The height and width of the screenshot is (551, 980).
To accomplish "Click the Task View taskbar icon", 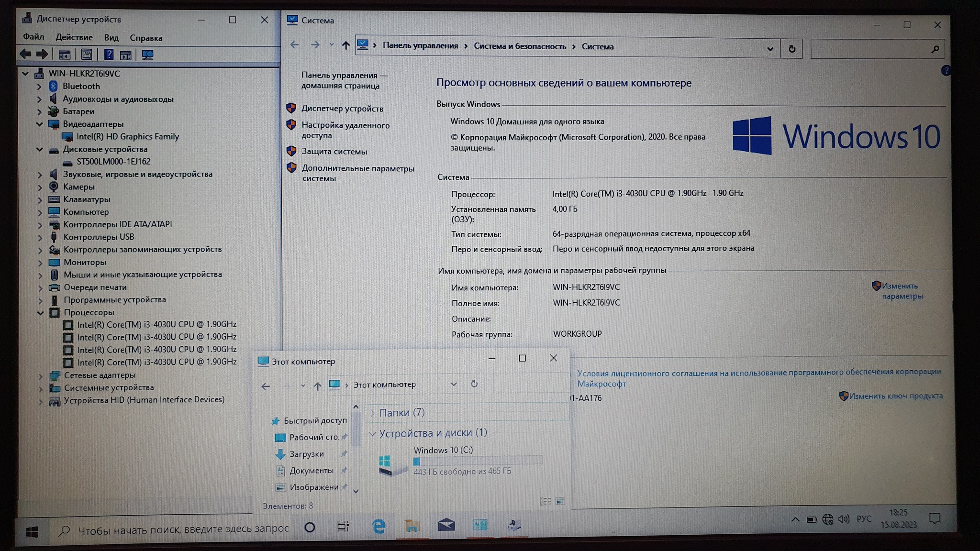I will [343, 527].
